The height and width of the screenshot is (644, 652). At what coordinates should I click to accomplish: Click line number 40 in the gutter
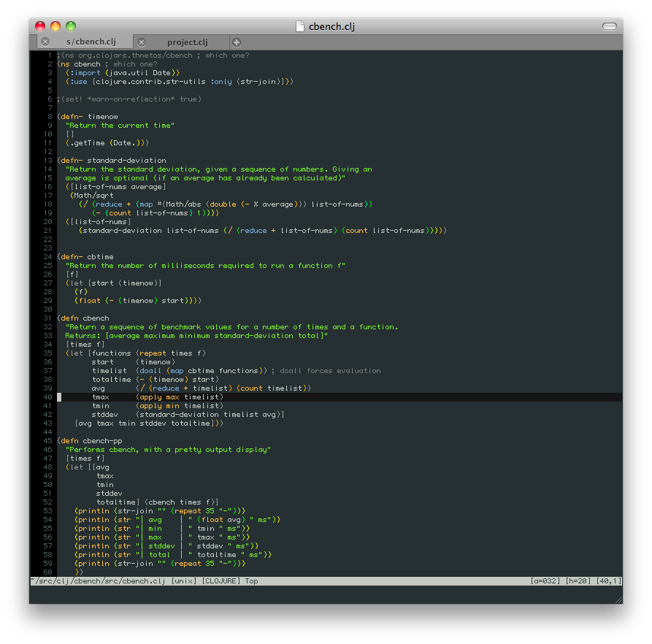pos(47,397)
